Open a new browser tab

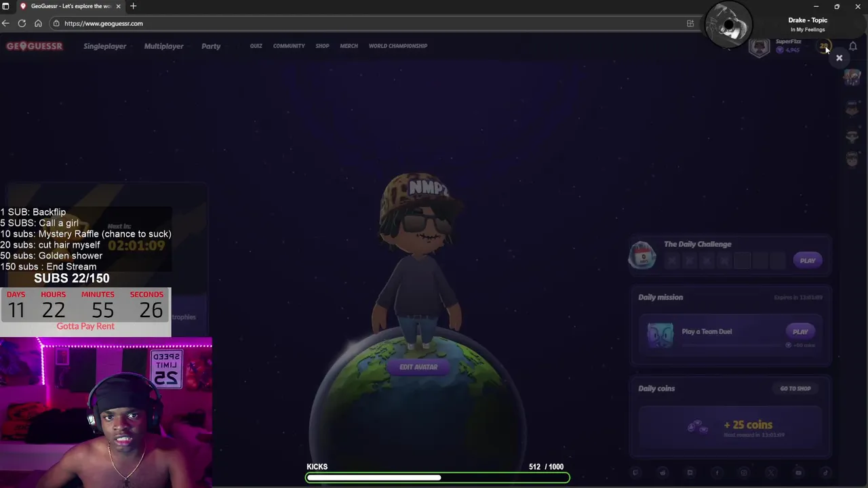[x=133, y=6]
